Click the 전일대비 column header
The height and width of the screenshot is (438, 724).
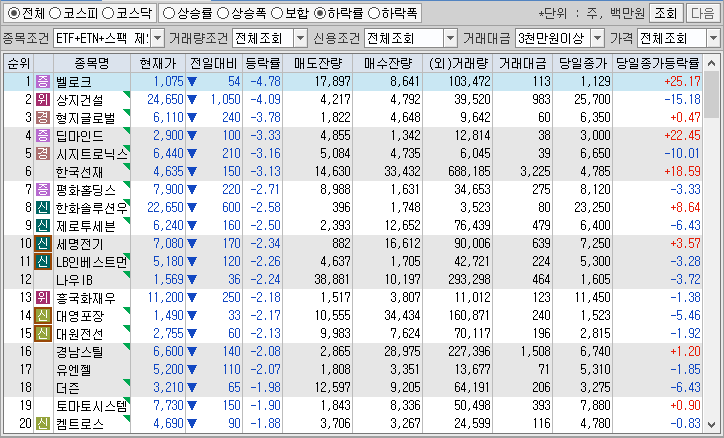pyautogui.click(x=214, y=64)
